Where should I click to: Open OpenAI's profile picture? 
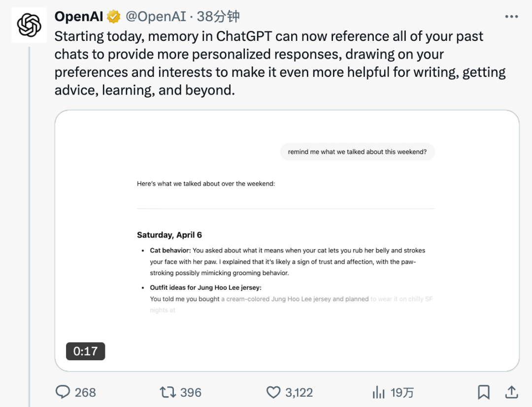point(29,24)
